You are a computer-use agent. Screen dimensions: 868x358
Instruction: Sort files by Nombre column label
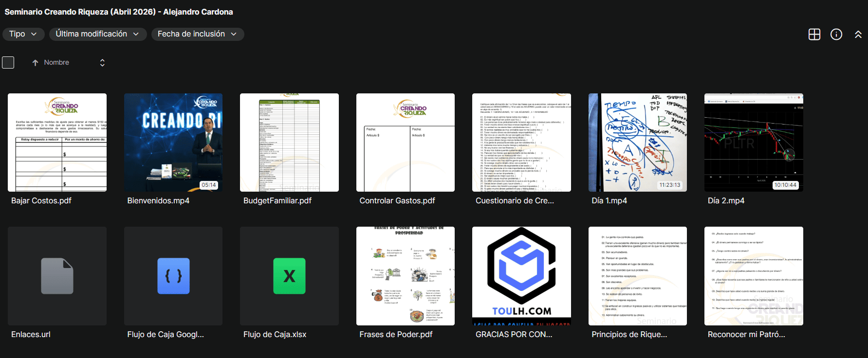56,63
